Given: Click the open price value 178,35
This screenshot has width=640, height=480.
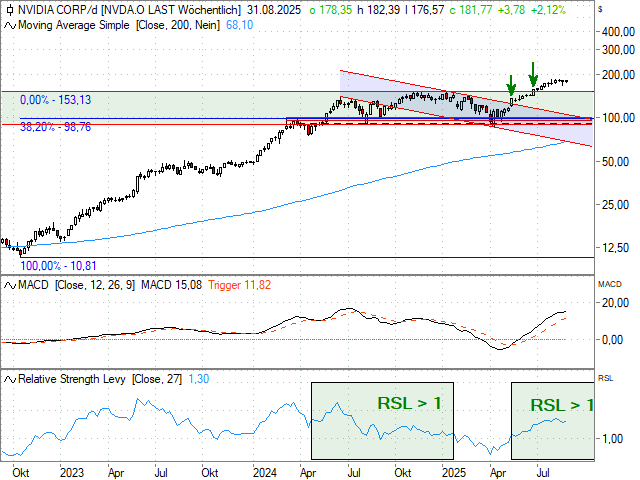Looking at the screenshot, I should pyautogui.click(x=335, y=10).
